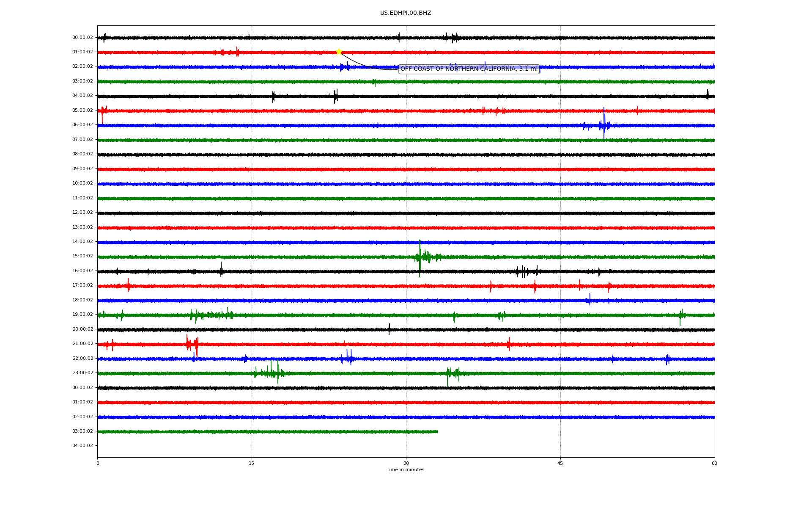Image resolution: width=812 pixels, height=508 pixels.
Task: Click the x-axis tick label 45
Action: 560,463
